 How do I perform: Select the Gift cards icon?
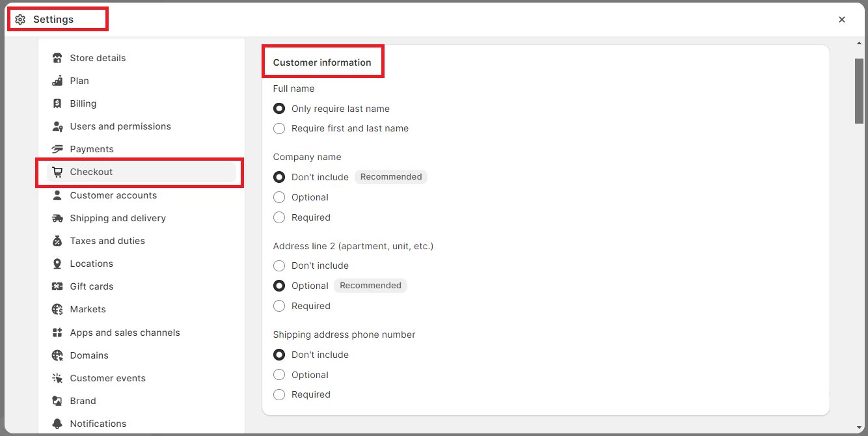[x=57, y=286]
